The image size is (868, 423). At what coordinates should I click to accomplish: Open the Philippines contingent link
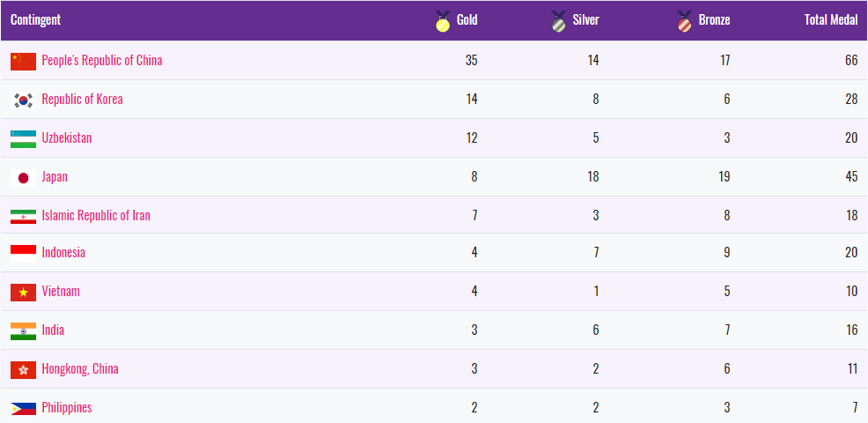pyautogui.click(x=67, y=408)
